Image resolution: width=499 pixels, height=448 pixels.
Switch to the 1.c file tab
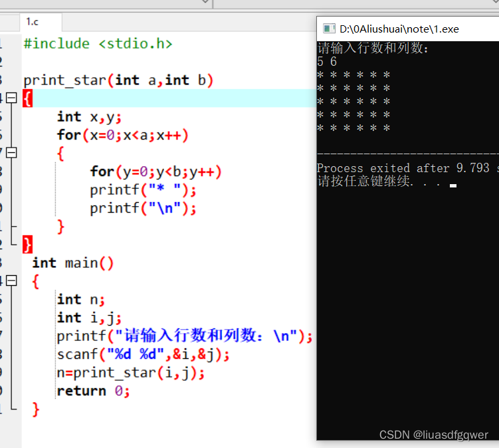[x=41, y=22]
